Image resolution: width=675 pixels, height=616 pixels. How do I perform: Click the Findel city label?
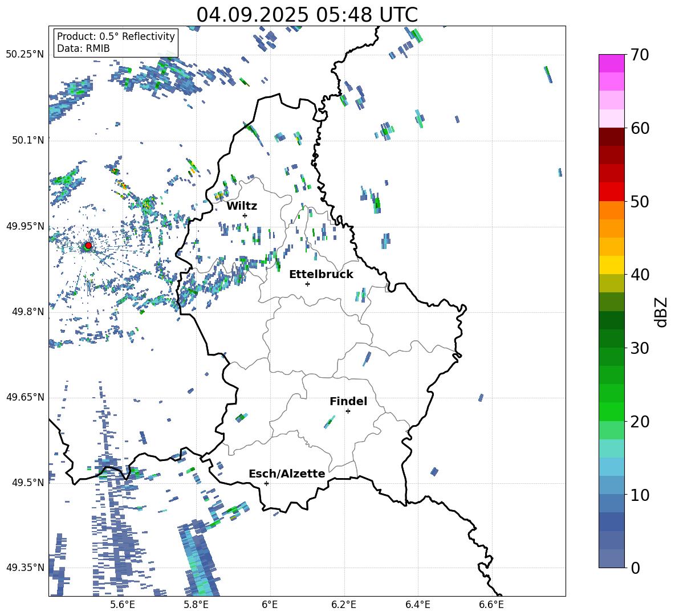348,401
